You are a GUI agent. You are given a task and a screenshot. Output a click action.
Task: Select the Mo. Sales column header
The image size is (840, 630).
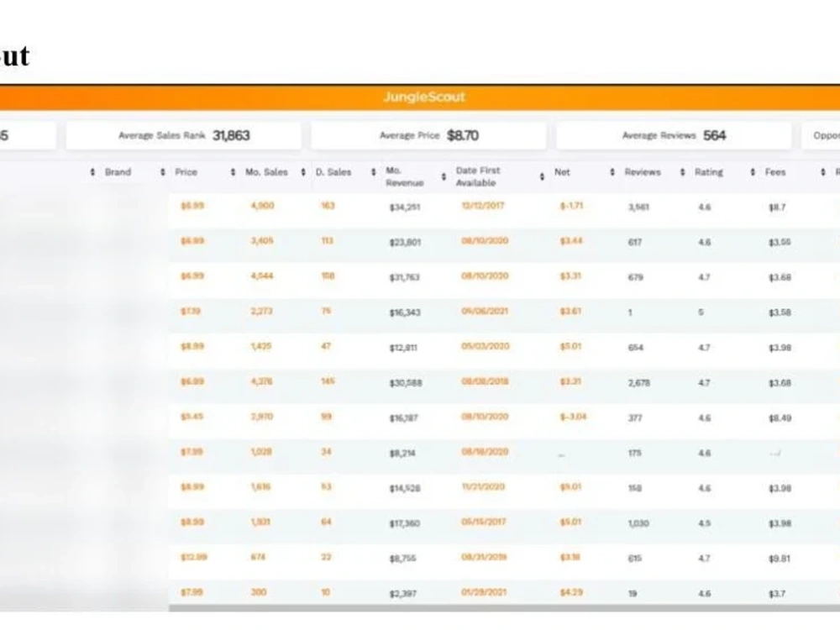pyautogui.click(x=266, y=172)
